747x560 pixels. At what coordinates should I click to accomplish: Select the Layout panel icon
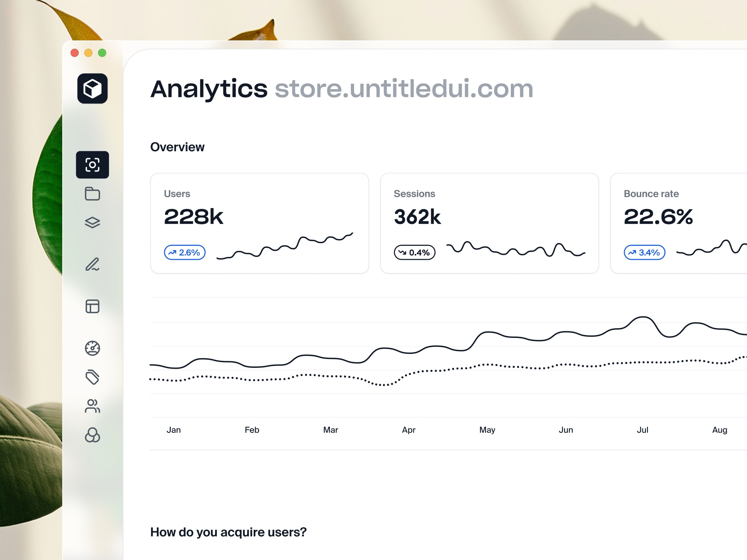[92, 307]
